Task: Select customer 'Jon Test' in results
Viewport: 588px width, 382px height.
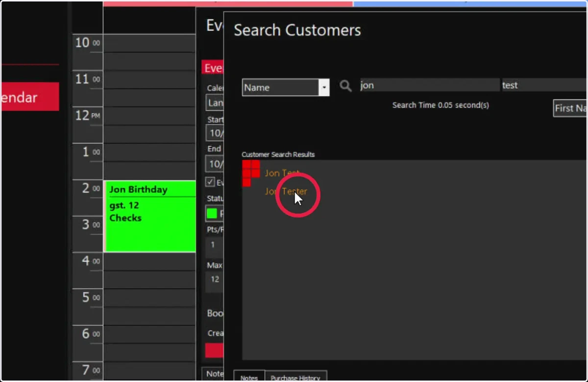Action: tap(282, 173)
